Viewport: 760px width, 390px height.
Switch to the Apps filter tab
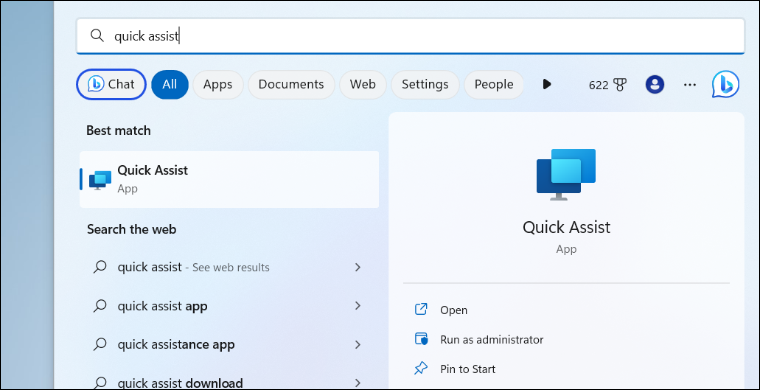point(218,84)
